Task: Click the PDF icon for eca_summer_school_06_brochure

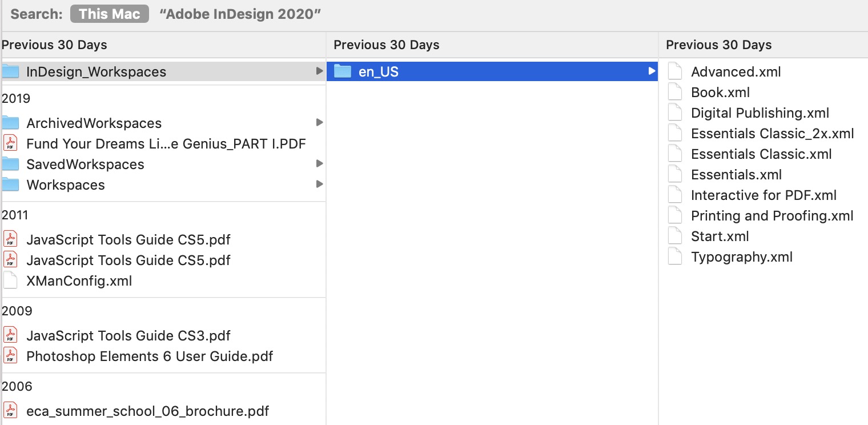Action: pyautogui.click(x=11, y=411)
